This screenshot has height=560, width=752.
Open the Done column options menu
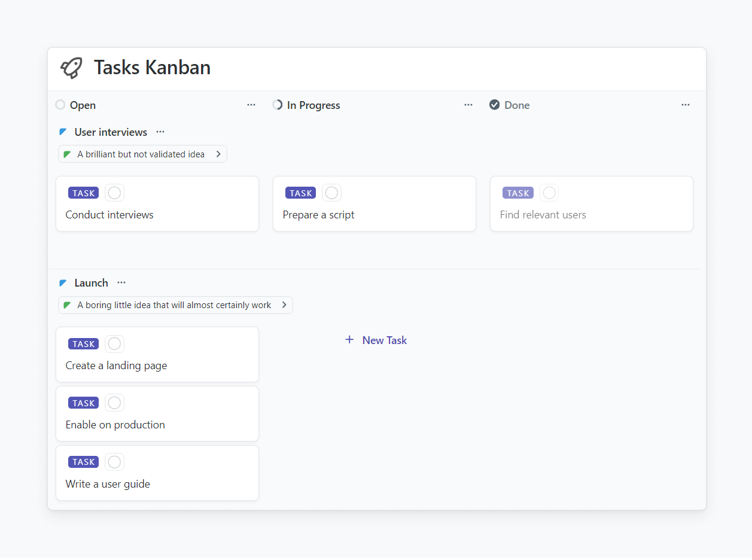pyautogui.click(x=686, y=105)
